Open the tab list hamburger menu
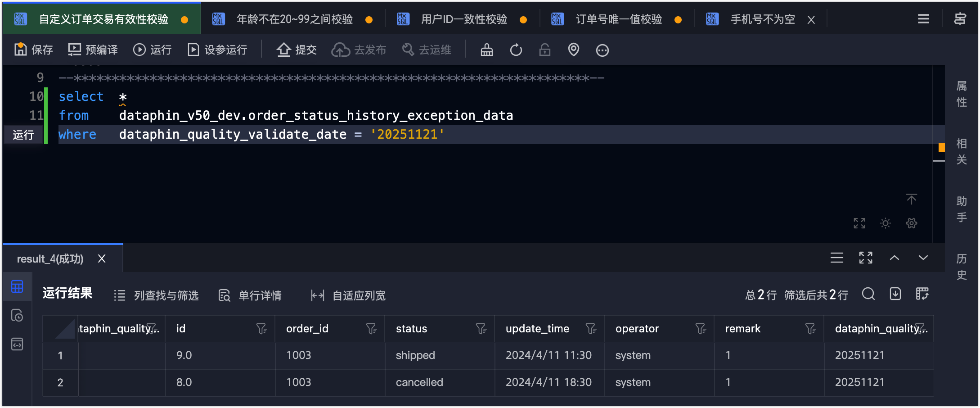This screenshot has height=408, width=980. pos(923,19)
